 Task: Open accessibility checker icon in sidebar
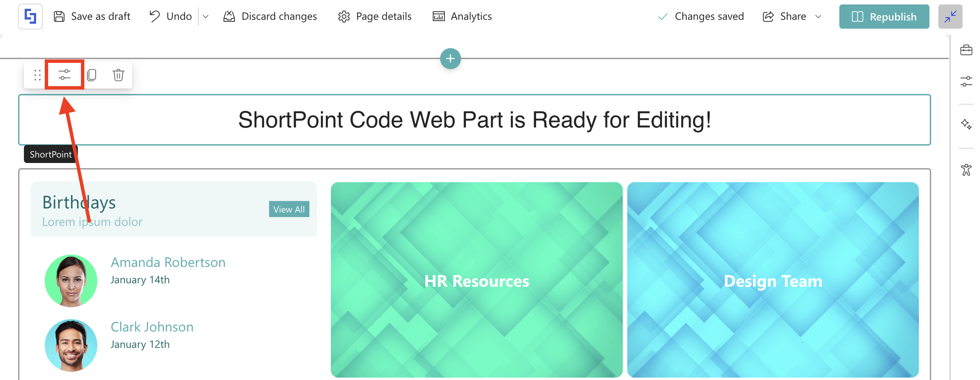click(966, 170)
